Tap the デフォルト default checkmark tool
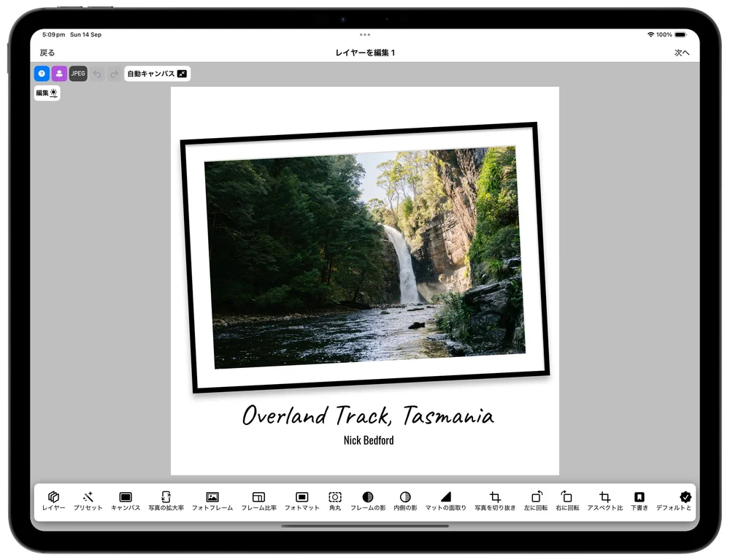The width and height of the screenshot is (730, 560). (x=675, y=501)
